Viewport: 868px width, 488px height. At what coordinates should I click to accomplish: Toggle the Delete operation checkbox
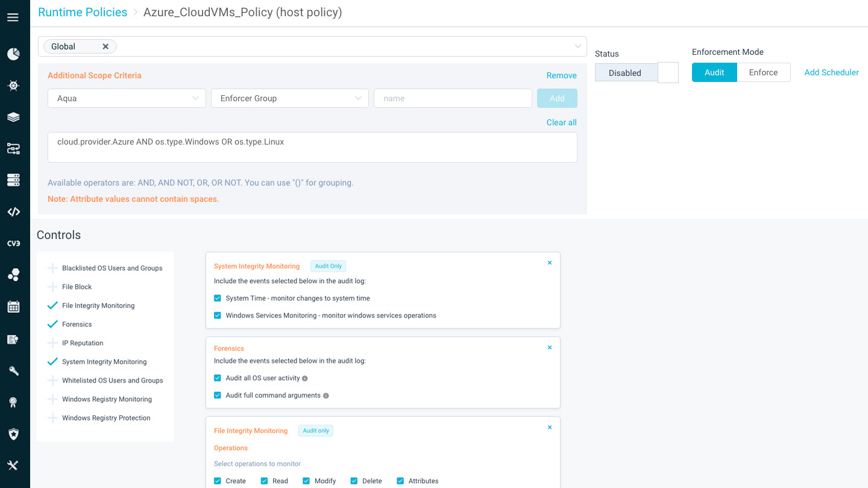[354, 481]
